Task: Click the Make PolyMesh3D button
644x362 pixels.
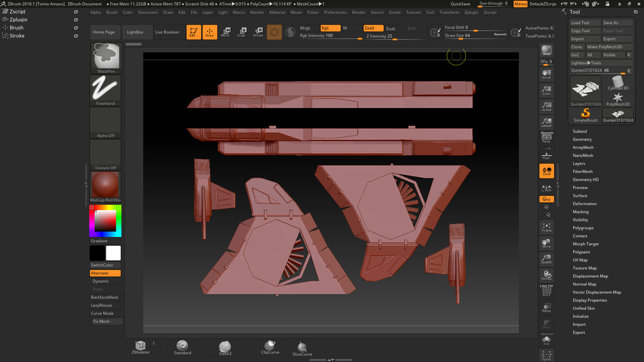Action: coord(609,47)
